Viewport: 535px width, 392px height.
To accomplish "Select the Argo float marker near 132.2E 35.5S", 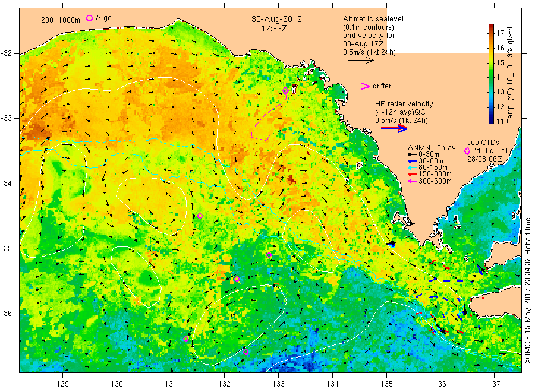I will click(237, 279).
